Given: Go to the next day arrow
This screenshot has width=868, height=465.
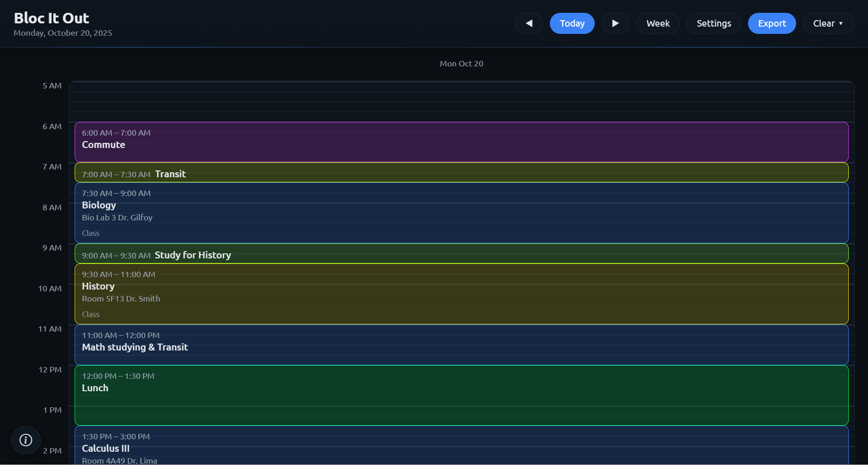Looking at the screenshot, I should [615, 23].
